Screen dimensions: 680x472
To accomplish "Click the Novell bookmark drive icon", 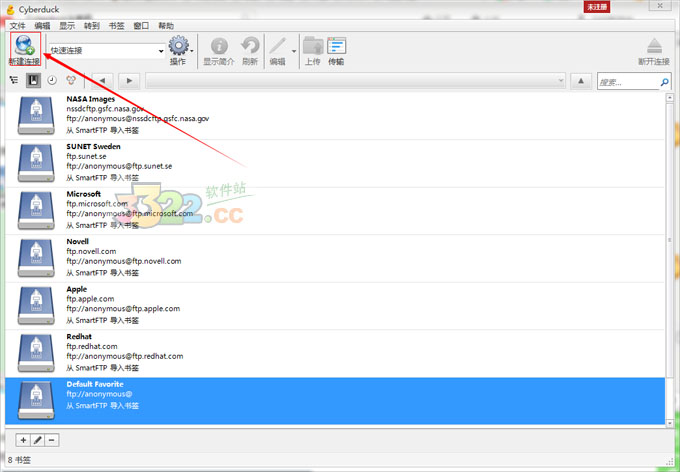I will (36, 258).
